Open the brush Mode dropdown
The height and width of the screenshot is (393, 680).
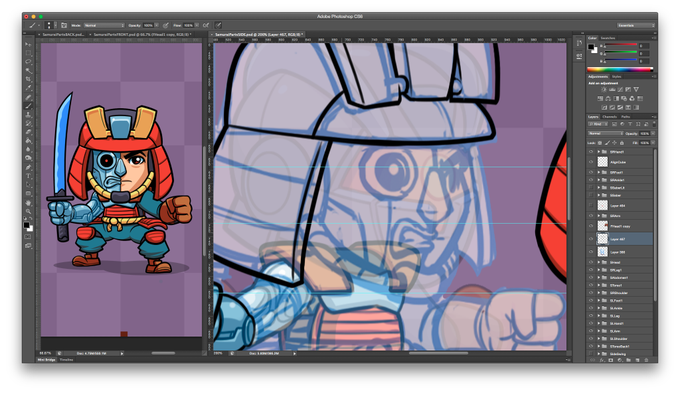[x=105, y=26]
